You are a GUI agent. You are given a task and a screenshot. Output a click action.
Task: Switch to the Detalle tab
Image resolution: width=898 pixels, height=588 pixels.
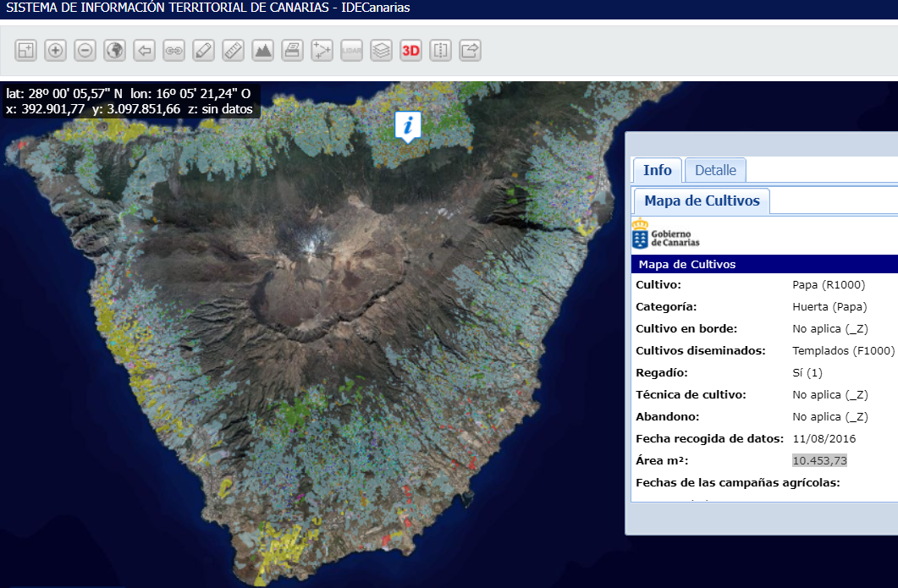tap(715, 170)
